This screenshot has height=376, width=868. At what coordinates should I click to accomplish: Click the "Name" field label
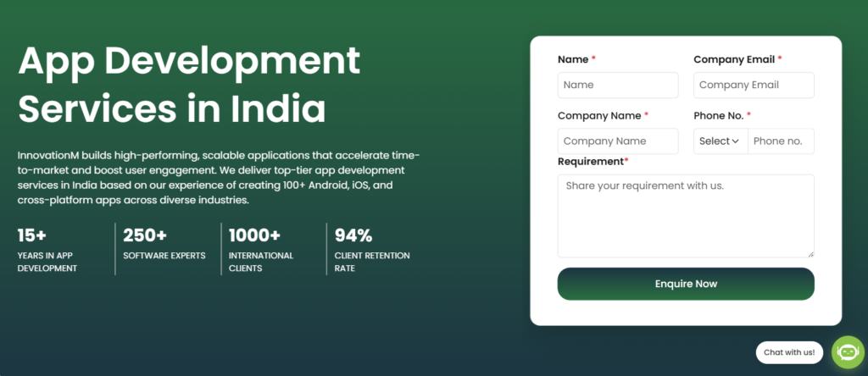[x=573, y=59]
